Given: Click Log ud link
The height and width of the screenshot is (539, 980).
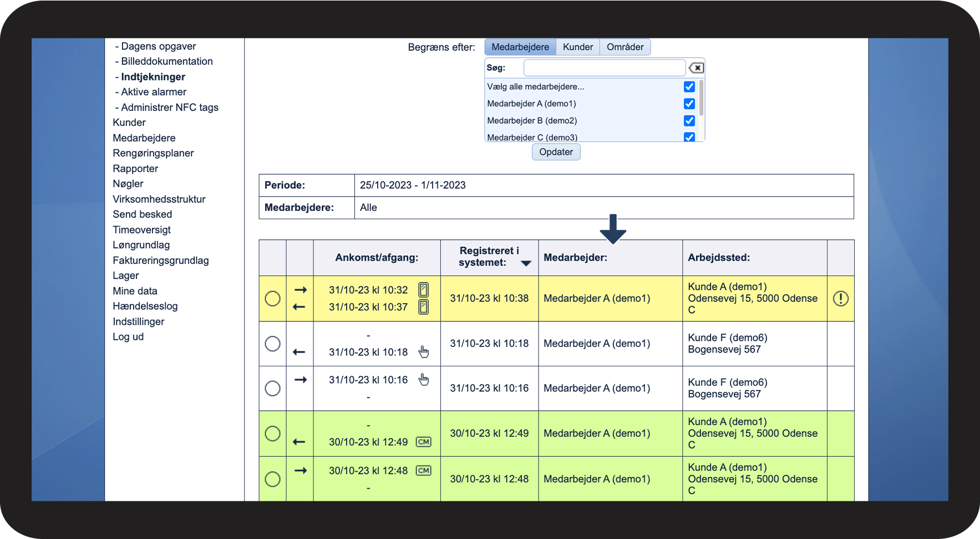Looking at the screenshot, I should [128, 336].
